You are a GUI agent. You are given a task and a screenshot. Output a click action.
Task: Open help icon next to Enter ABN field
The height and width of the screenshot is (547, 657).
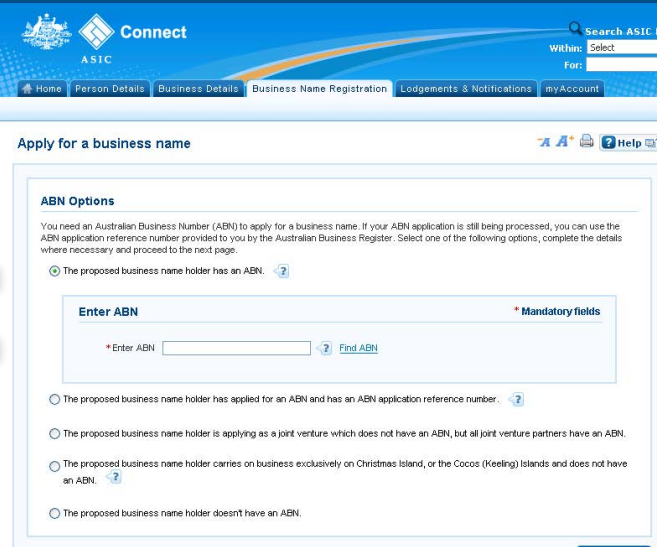click(x=324, y=348)
